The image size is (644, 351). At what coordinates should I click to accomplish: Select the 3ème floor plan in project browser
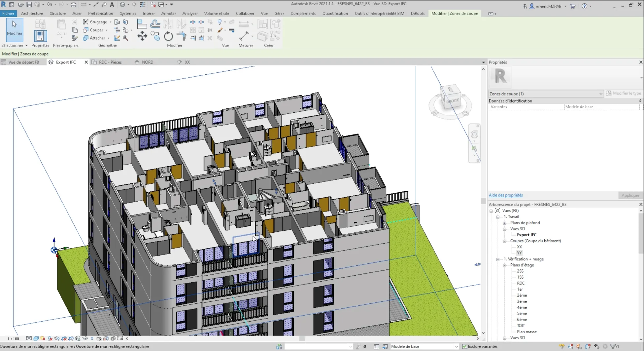[522, 301]
